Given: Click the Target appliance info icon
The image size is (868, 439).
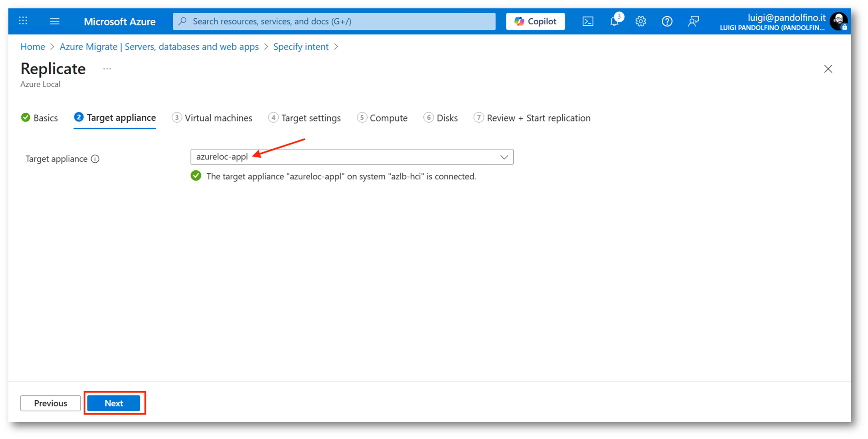Looking at the screenshot, I should [95, 159].
